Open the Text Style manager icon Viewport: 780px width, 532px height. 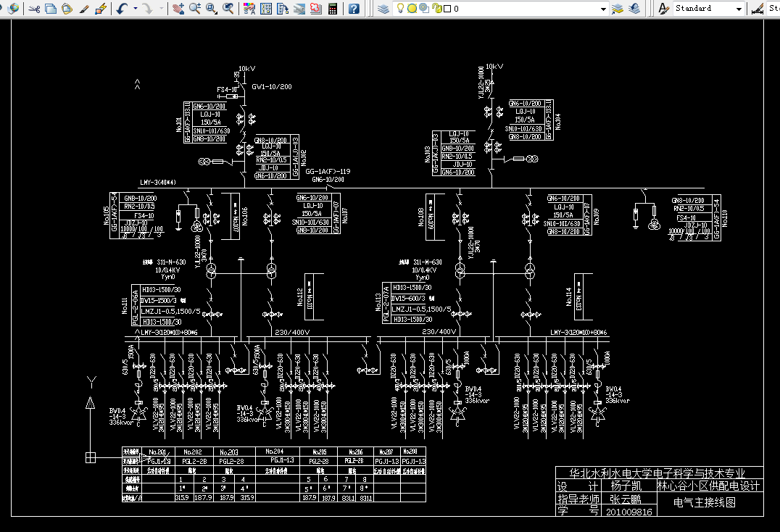click(x=663, y=9)
